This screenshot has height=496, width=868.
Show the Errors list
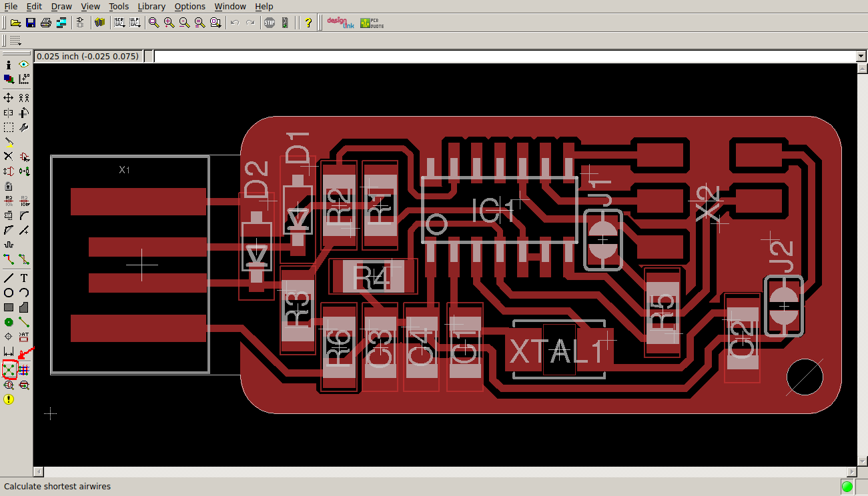pyautogui.click(x=9, y=399)
